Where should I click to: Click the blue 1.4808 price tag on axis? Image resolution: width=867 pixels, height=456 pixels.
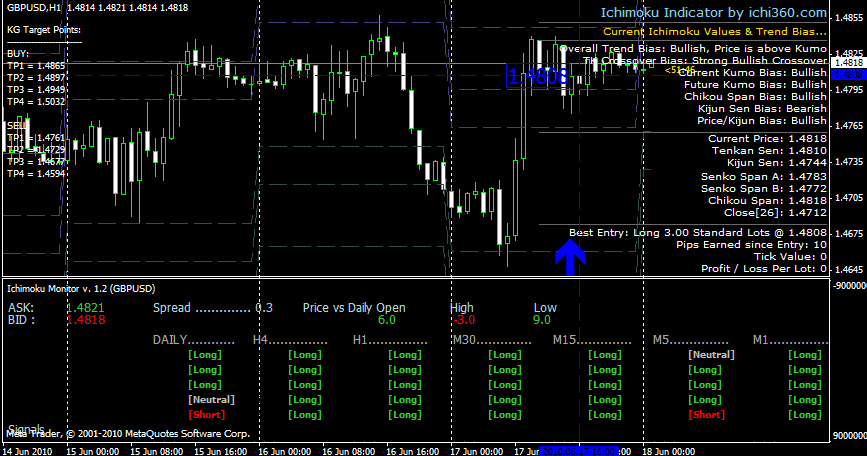(x=849, y=75)
